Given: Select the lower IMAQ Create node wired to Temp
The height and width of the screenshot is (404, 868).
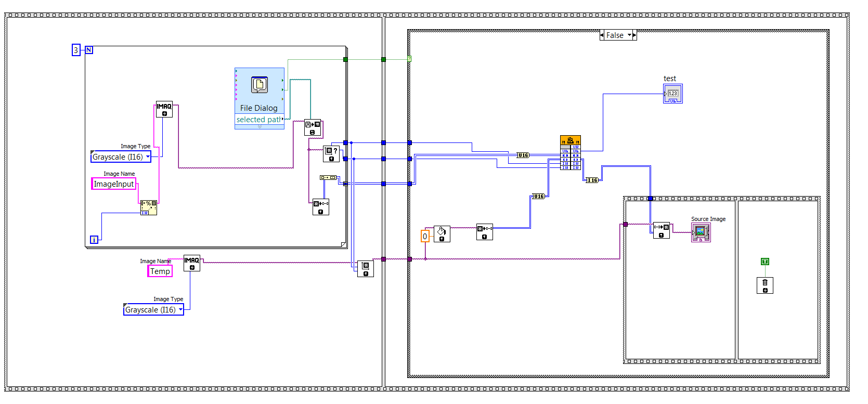Looking at the screenshot, I should 192,263.
